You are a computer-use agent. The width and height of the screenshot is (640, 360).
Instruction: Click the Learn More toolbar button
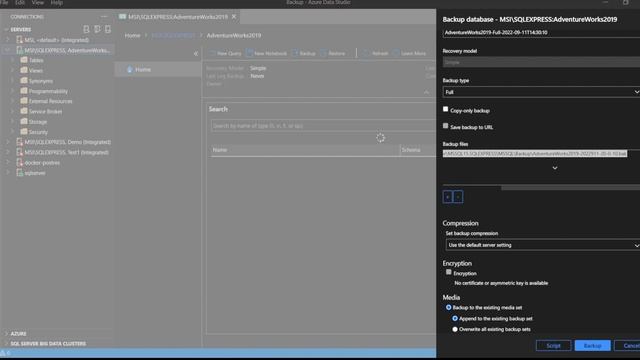[409, 53]
